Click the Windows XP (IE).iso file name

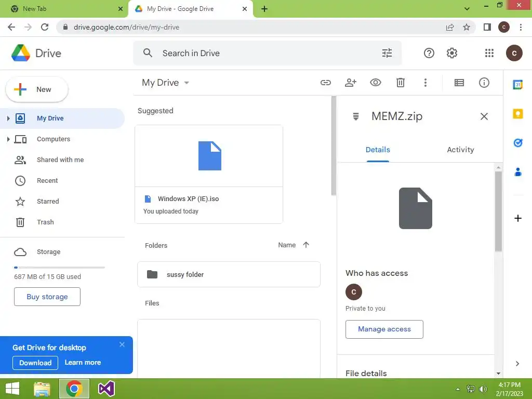pos(188,199)
